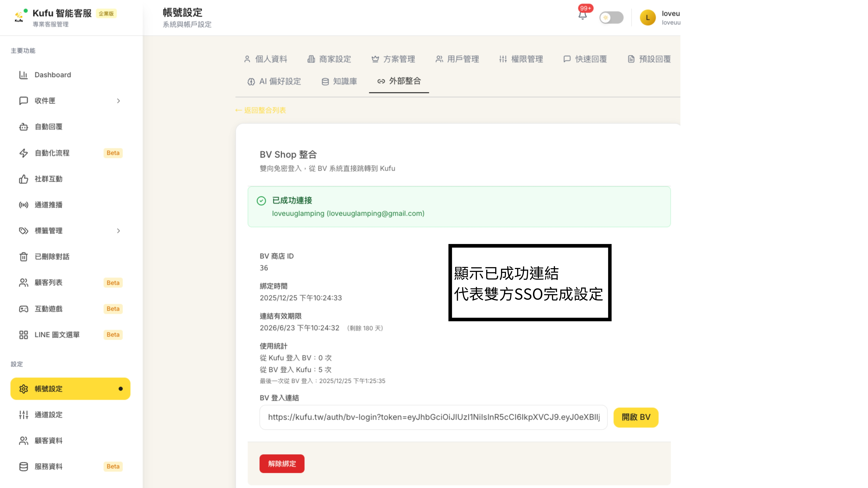The width and height of the screenshot is (868, 488).
Task: Click the 開啟 BV button
Action: click(x=635, y=417)
